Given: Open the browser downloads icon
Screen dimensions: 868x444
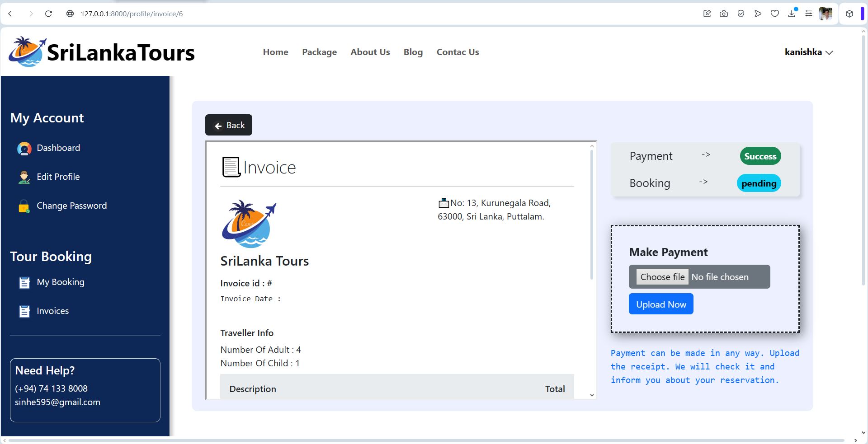Looking at the screenshot, I should point(792,14).
